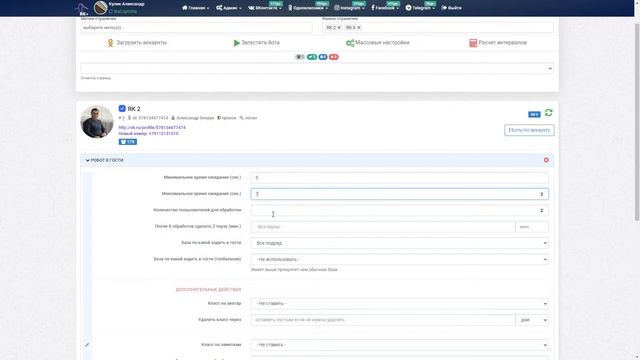Click the прокси shield label for RK 2
Viewport: 640px width, 360px height.
tap(227, 118)
